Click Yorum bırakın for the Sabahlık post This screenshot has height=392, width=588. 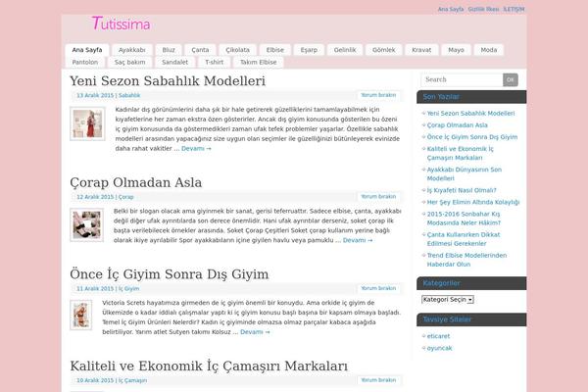point(378,95)
